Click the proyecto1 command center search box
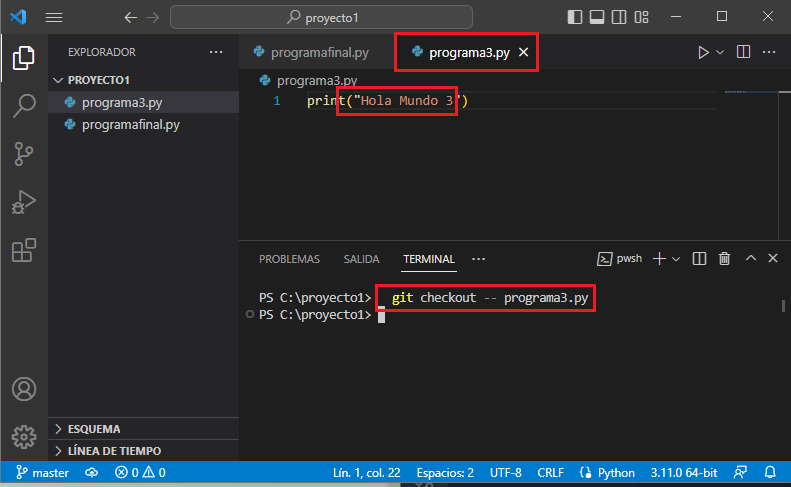 321,18
